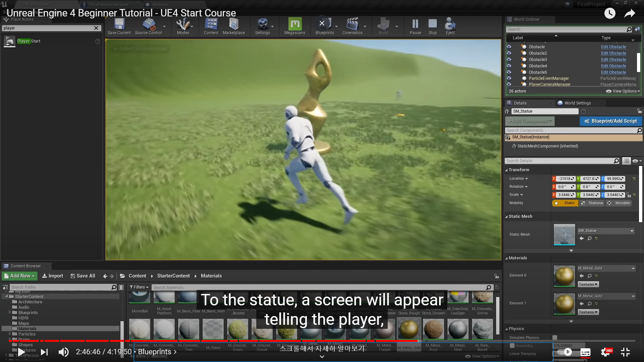644x362 pixels.
Task: Open the Content toolbar icon
Action: 211,25
